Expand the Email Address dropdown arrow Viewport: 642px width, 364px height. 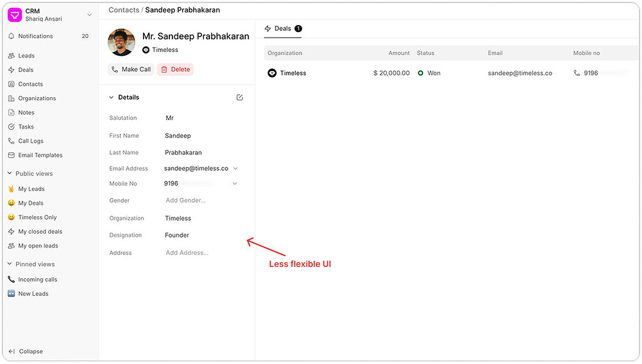[235, 168]
